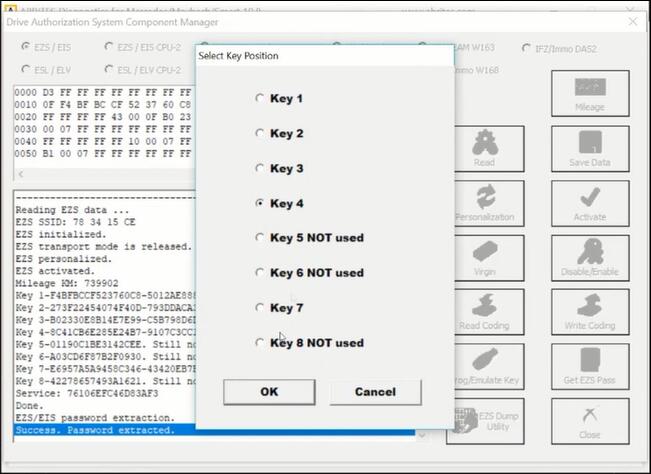
Task: Confirm key position with OK
Action: pos(269,392)
